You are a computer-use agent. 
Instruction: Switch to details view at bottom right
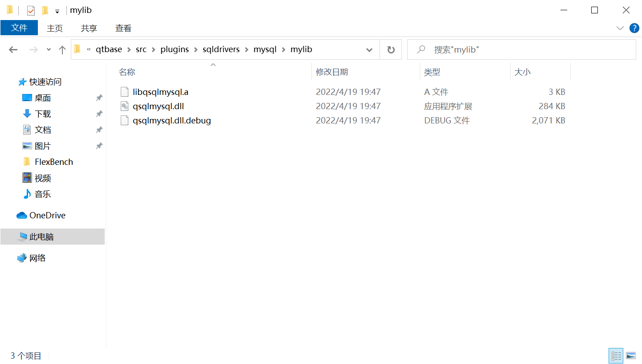pyautogui.click(x=616, y=356)
